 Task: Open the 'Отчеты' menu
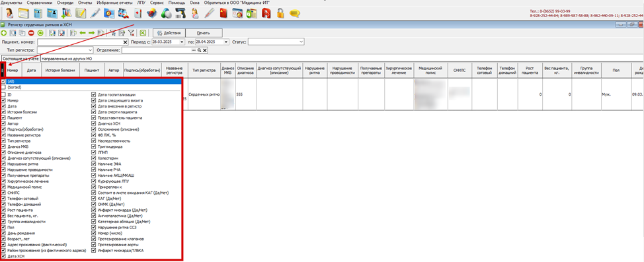(x=85, y=3)
